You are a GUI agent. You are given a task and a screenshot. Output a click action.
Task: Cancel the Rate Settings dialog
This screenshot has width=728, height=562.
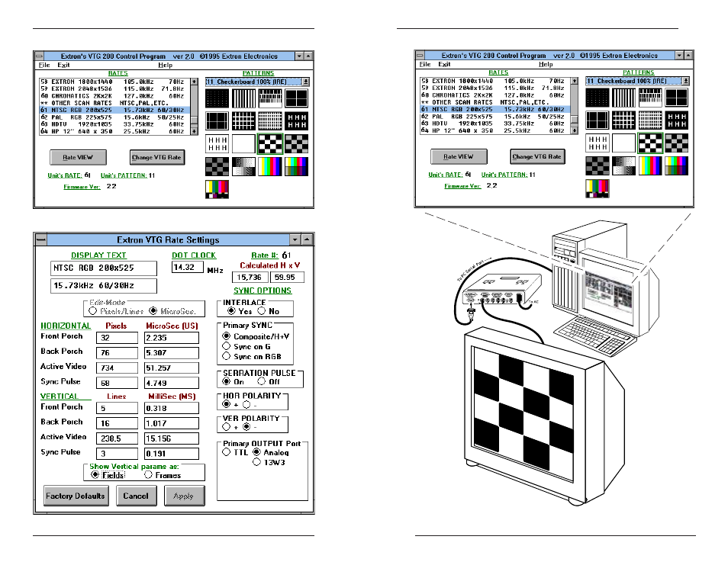(136, 496)
